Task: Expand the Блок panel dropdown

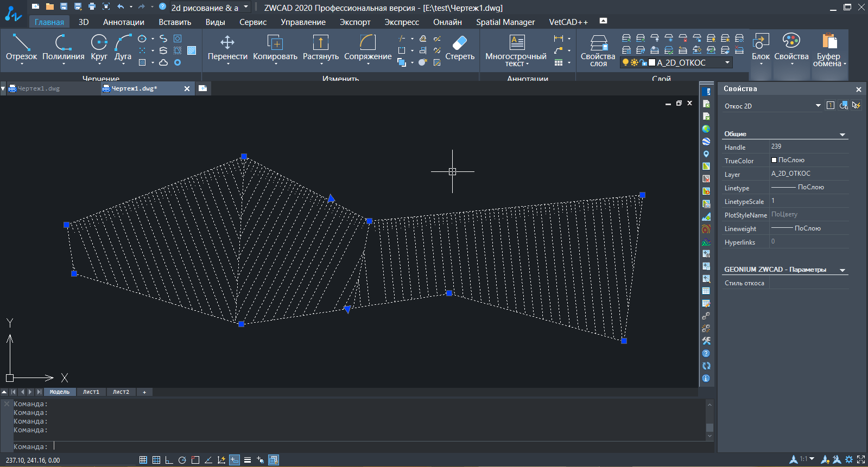Action: coord(761,64)
